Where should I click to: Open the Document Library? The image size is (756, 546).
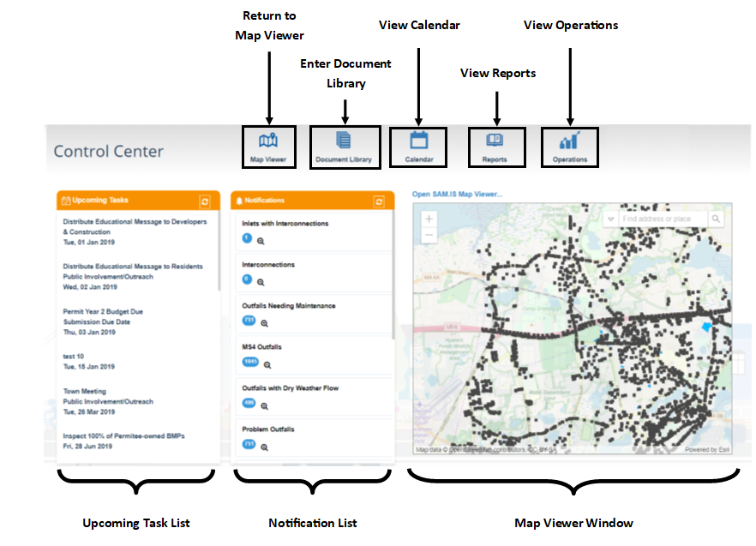tap(344, 146)
